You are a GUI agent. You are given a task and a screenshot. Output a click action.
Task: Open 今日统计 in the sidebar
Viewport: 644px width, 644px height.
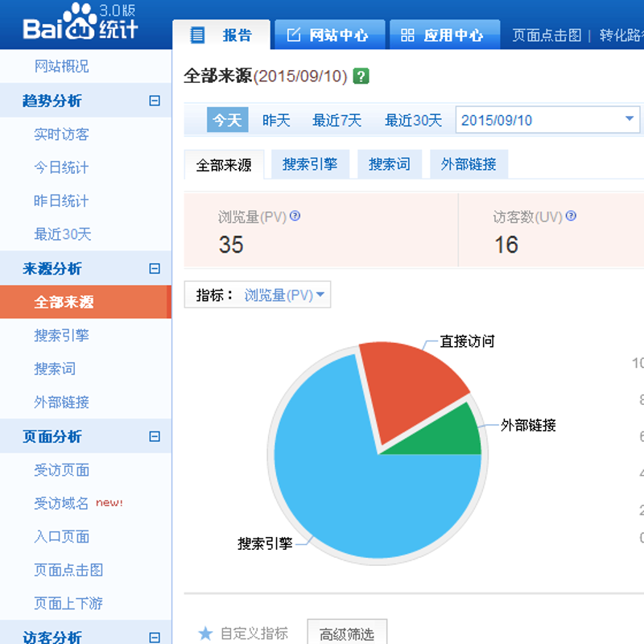click(61, 167)
